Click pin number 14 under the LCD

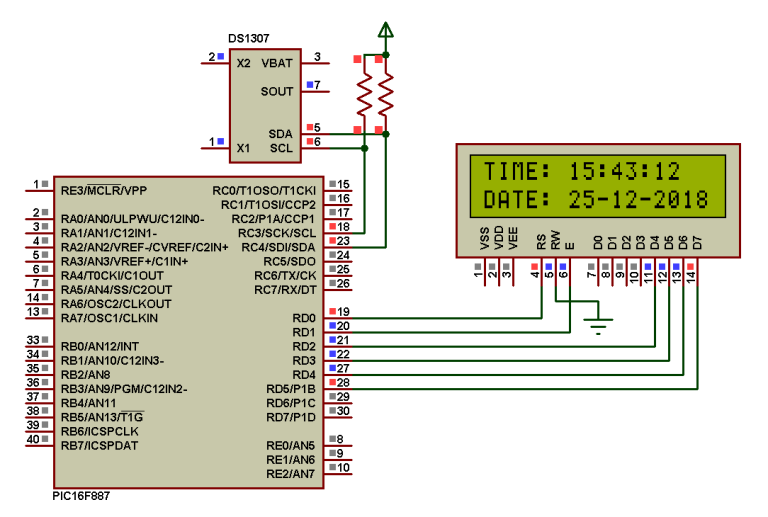pyautogui.click(x=691, y=277)
